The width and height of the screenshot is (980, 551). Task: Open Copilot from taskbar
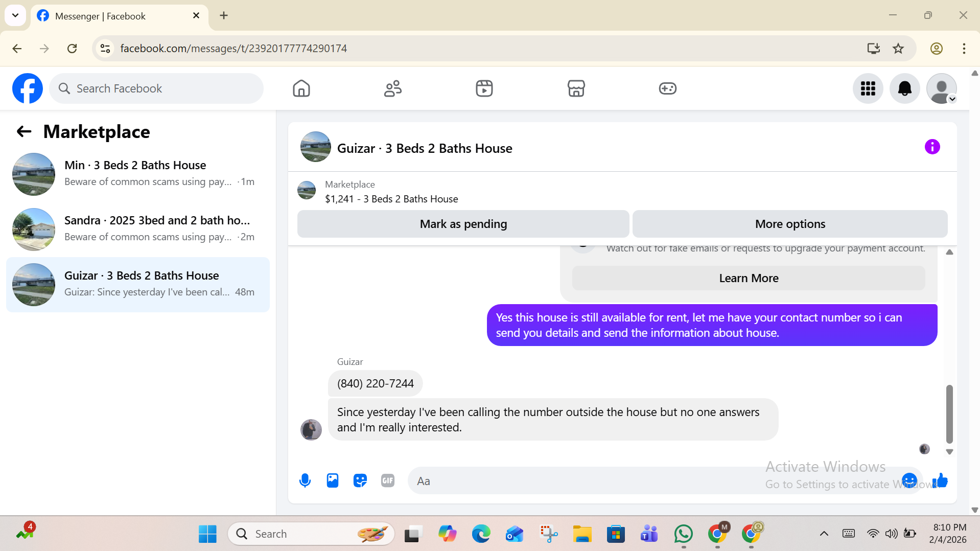tap(447, 534)
